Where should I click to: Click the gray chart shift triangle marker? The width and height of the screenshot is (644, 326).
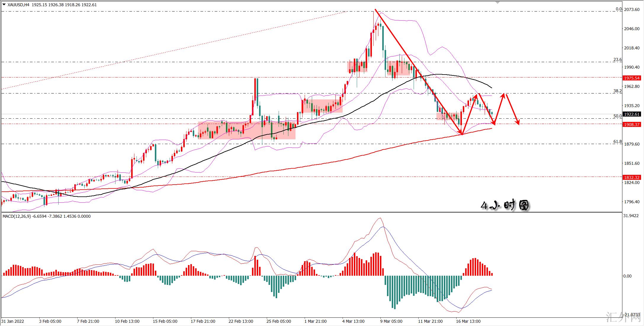[x=497, y=2]
